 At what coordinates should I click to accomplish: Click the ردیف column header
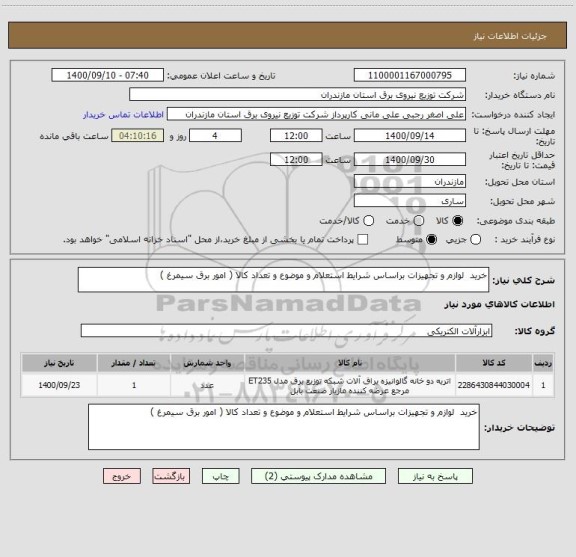point(543,363)
